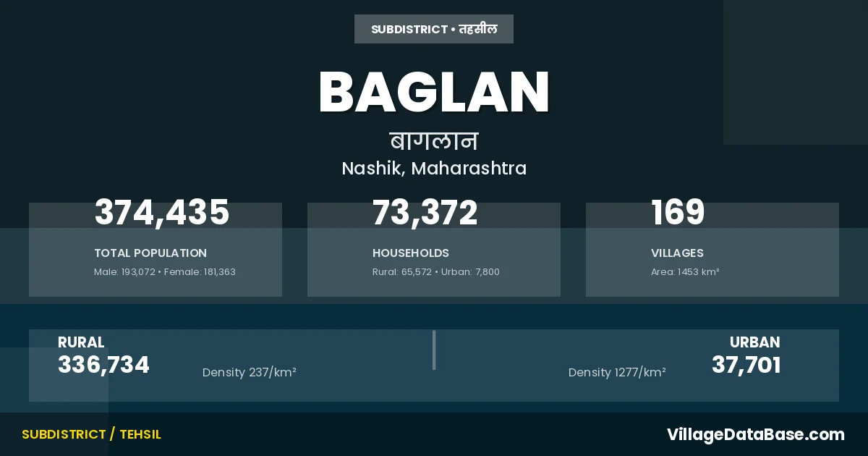
Task: Open the VillageDataBase.com link
Action: coord(755,434)
